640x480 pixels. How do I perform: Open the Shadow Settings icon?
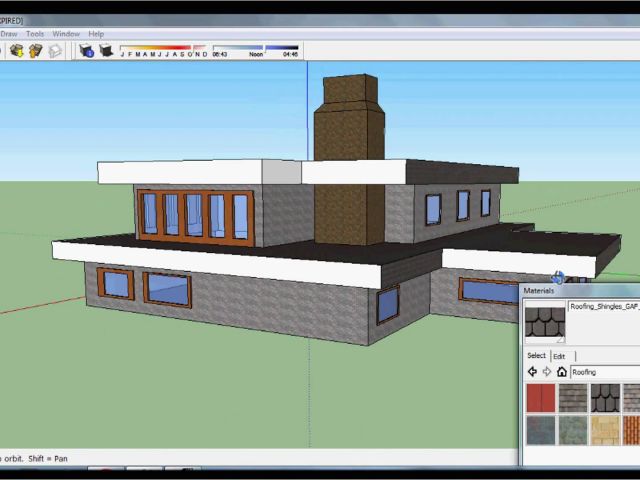point(86,50)
